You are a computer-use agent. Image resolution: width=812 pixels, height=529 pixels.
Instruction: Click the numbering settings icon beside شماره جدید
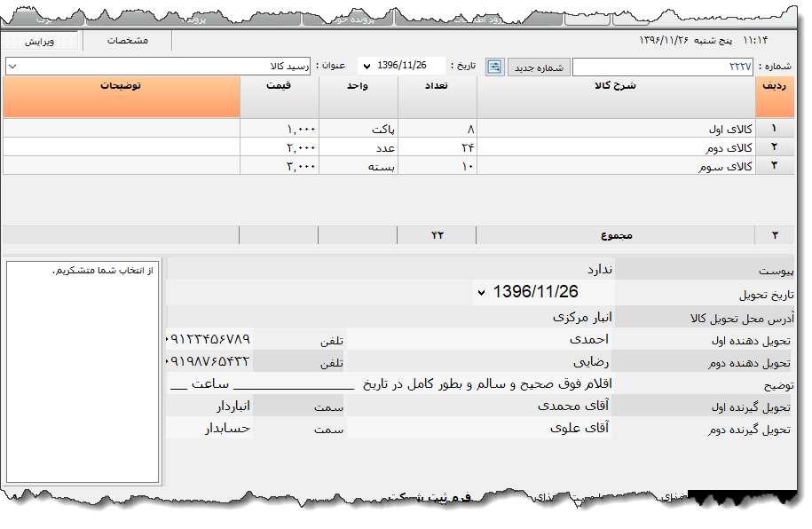point(494,66)
